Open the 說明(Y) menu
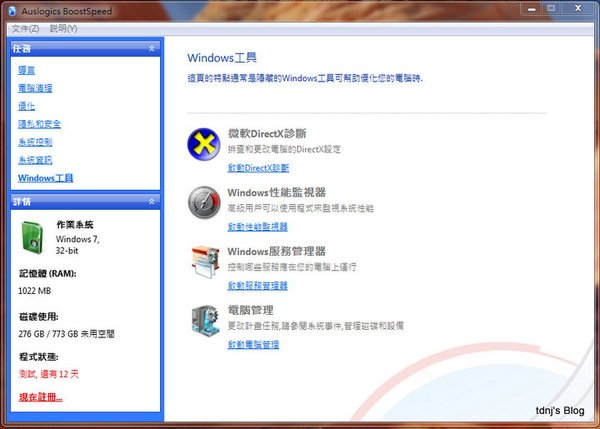This screenshot has width=600, height=429. click(x=64, y=29)
